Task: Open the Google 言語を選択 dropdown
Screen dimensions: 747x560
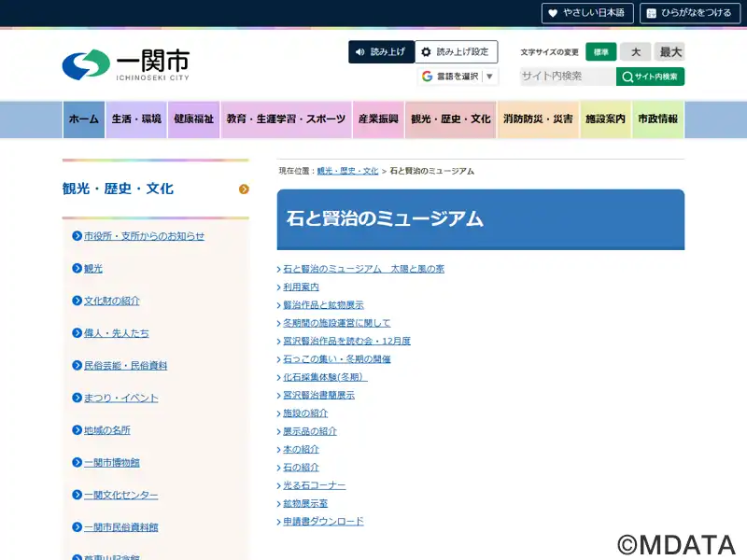Action: pyautogui.click(x=457, y=77)
